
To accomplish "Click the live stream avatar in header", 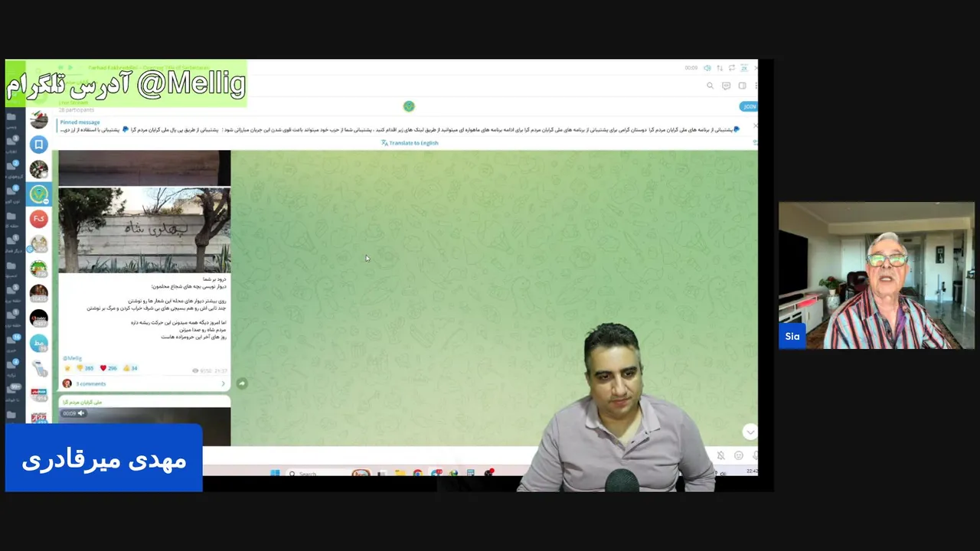I will tap(409, 106).
